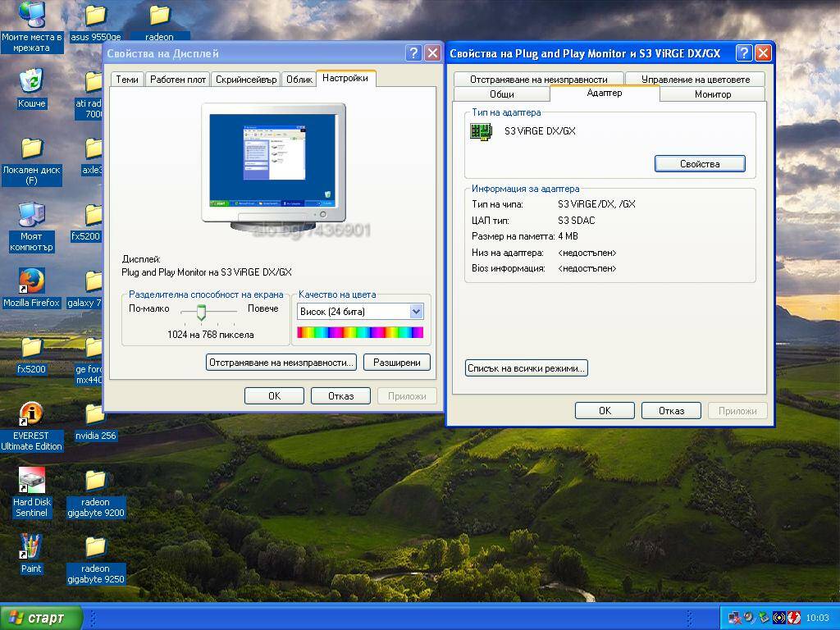Image resolution: width=840 pixels, height=630 pixels.
Task: Click the wireless signal tray icon
Action: pyautogui.click(x=779, y=618)
